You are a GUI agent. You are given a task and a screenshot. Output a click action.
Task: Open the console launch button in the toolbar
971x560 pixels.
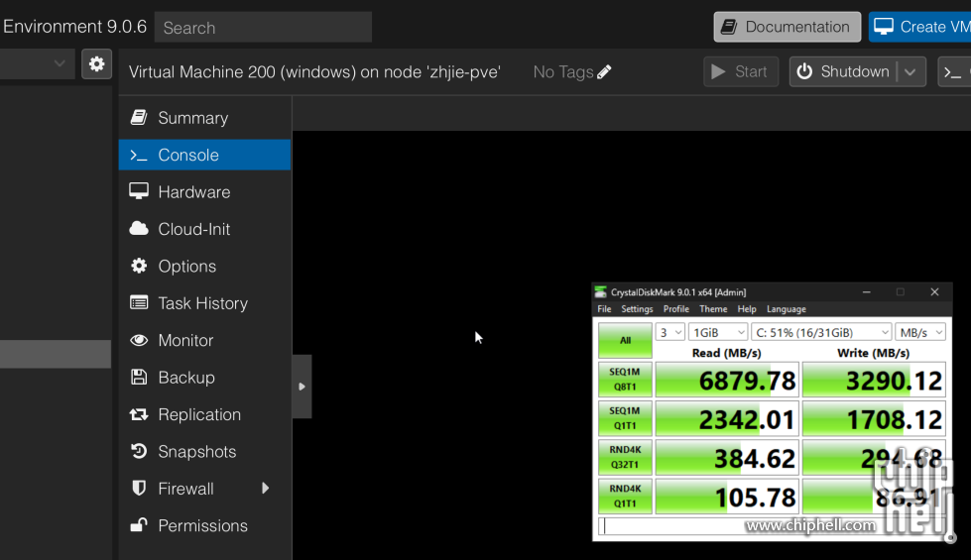[954, 71]
